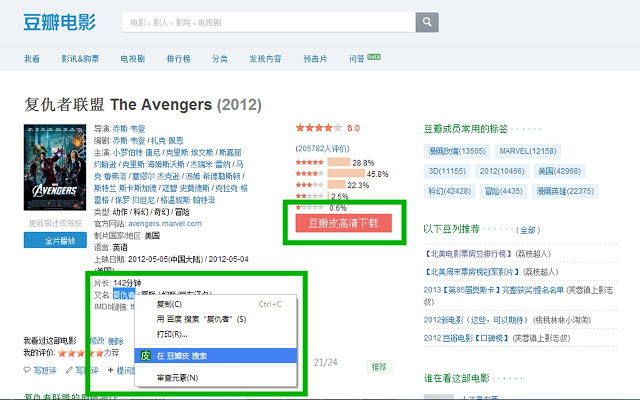Open the 我看 navigation item
The width and height of the screenshot is (640, 400).
pyautogui.click(x=32, y=59)
